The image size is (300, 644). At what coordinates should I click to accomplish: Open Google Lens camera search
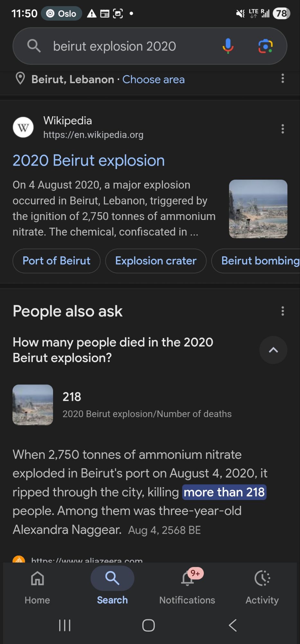(x=265, y=46)
